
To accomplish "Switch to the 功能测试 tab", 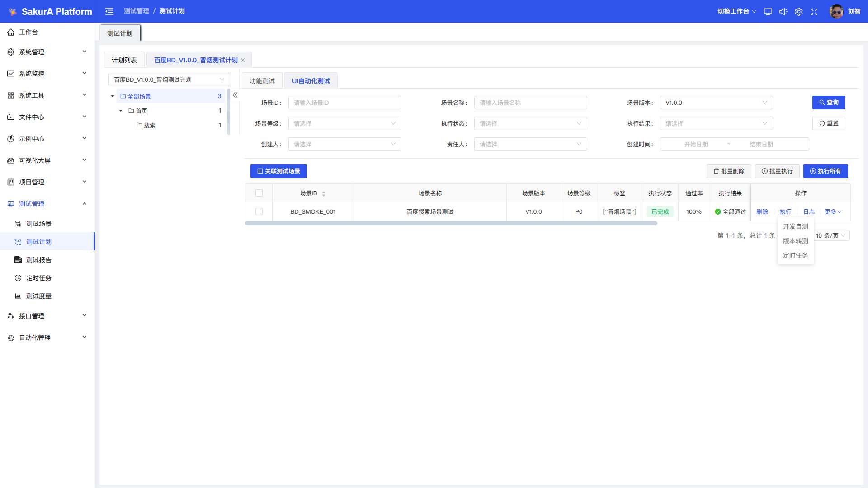I will coord(262,81).
